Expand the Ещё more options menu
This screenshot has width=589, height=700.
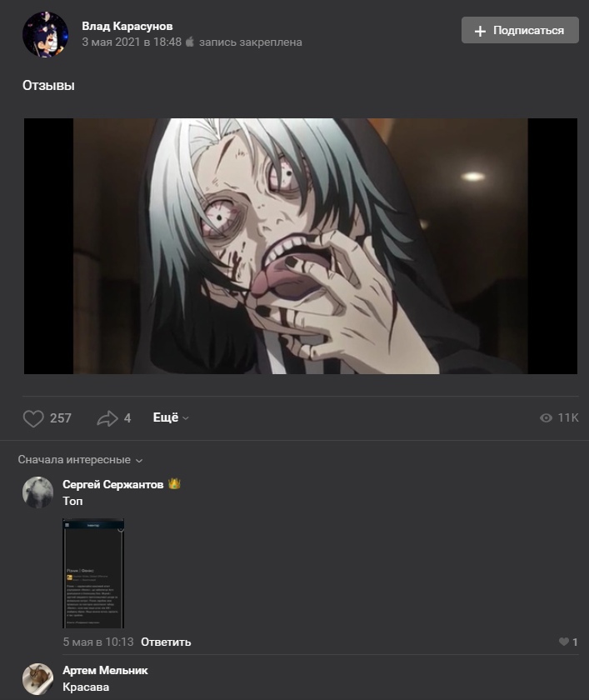(x=171, y=417)
